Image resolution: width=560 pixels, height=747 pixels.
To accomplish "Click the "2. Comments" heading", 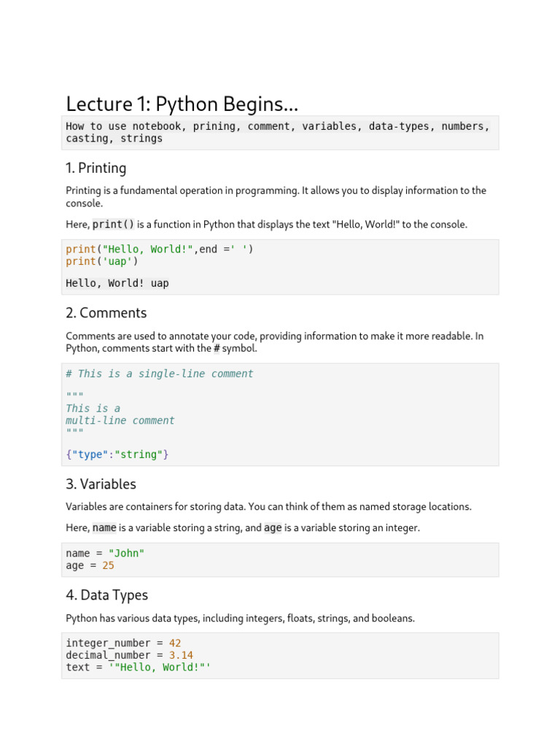I will (x=106, y=313).
